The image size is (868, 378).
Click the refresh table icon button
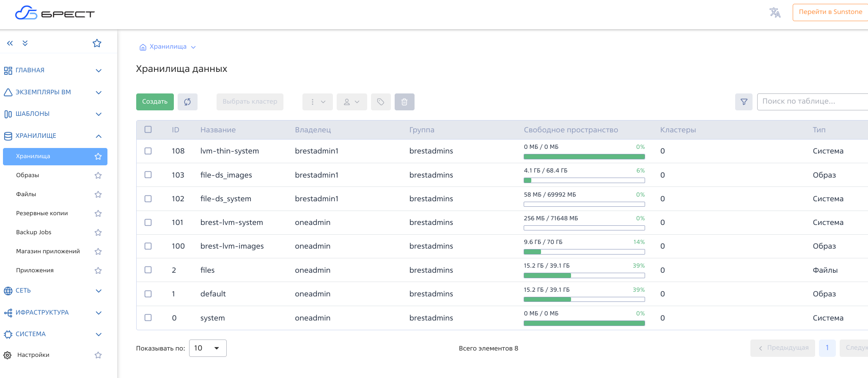point(187,102)
